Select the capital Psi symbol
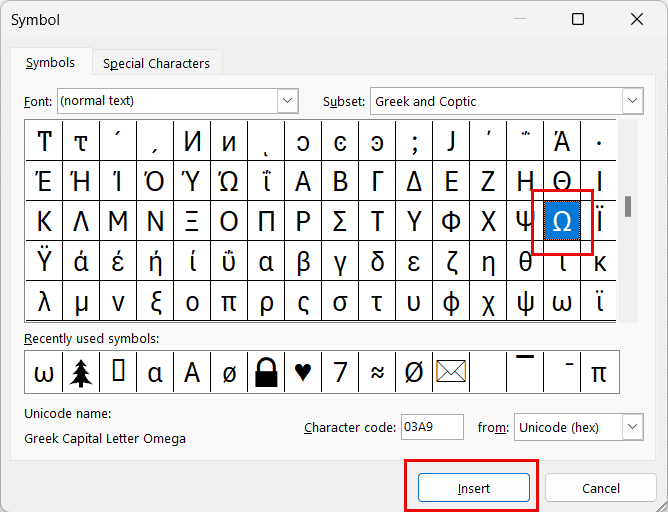Image resolution: width=668 pixels, height=512 pixels. click(525, 221)
